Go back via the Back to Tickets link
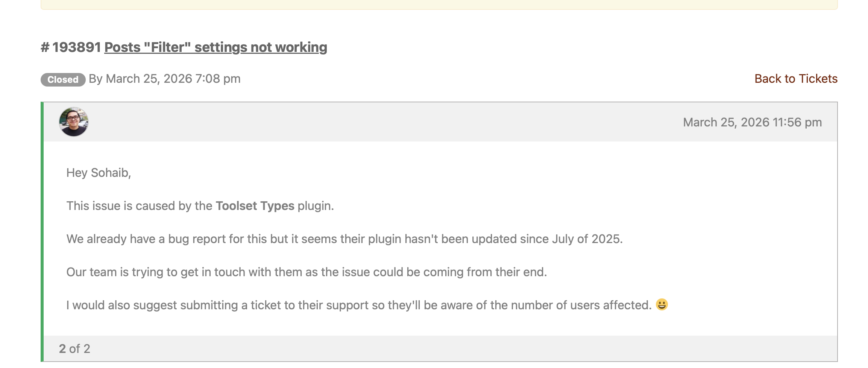The image size is (868, 368). point(796,79)
